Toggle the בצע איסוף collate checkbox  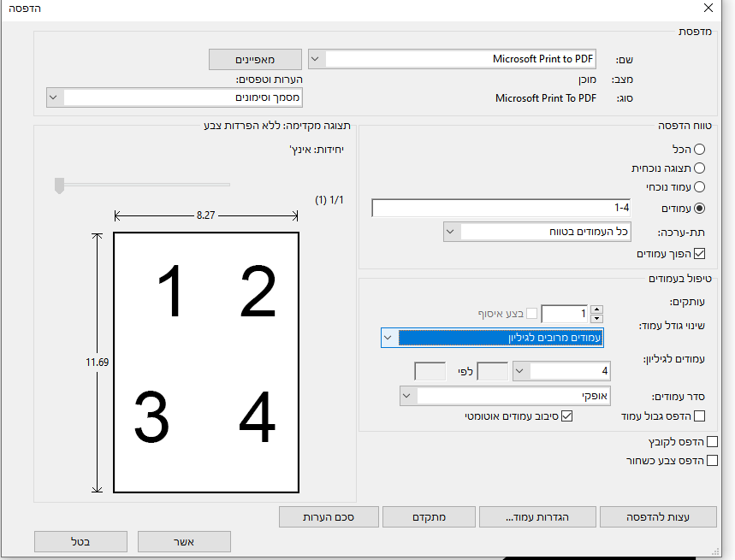click(x=531, y=313)
